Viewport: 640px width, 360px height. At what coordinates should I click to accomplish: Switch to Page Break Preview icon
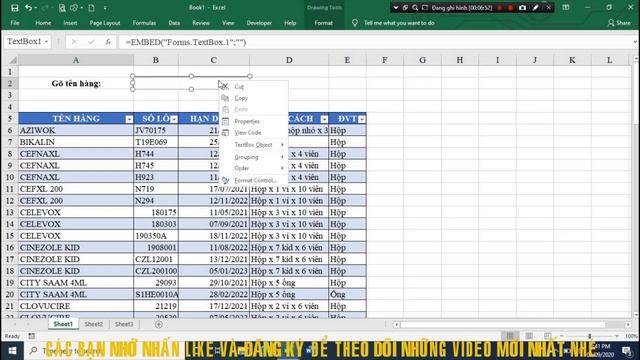pos(547,336)
